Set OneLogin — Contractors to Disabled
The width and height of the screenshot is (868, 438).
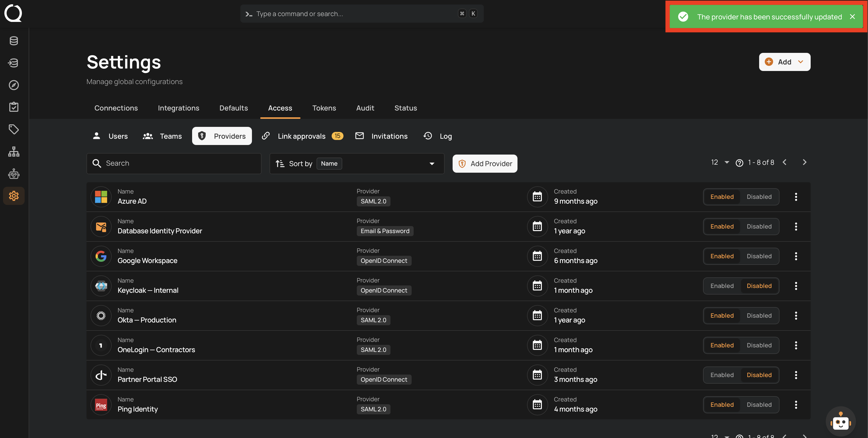(x=759, y=345)
